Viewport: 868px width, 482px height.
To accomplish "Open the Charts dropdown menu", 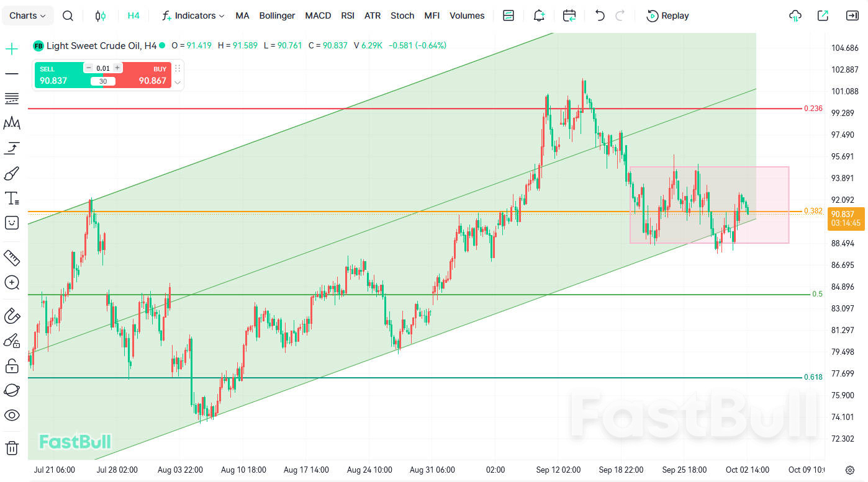I will click(27, 16).
